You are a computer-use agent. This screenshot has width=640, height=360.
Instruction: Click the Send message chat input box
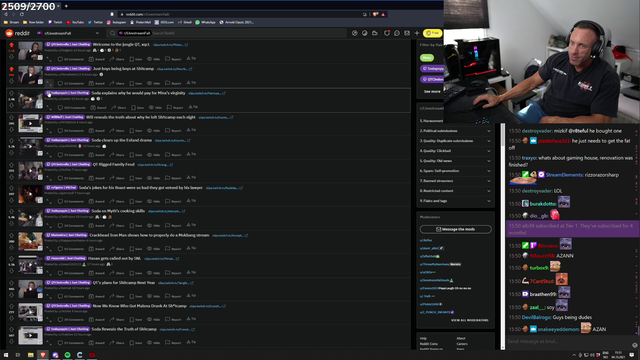click(x=568, y=341)
